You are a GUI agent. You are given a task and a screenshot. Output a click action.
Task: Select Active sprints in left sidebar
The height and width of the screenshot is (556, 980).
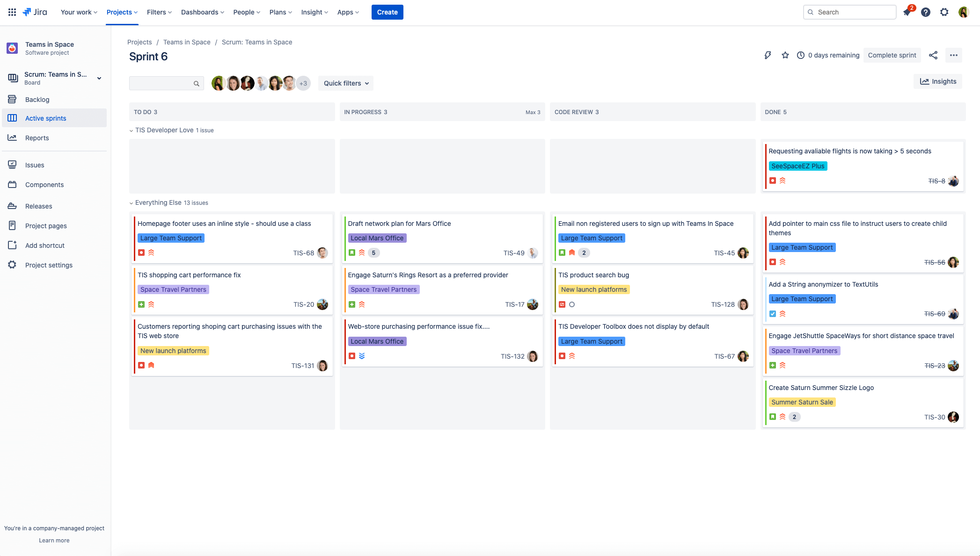click(x=45, y=118)
